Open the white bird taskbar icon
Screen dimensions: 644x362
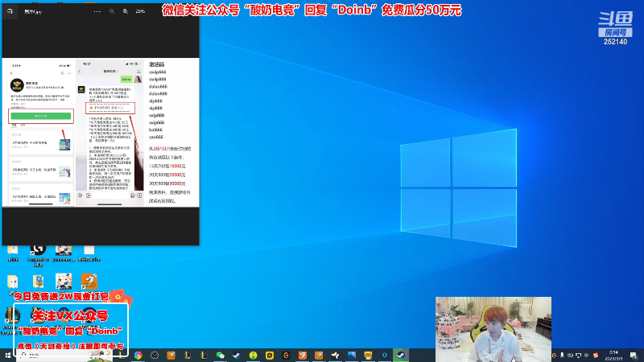pyautogui.click(x=335, y=356)
